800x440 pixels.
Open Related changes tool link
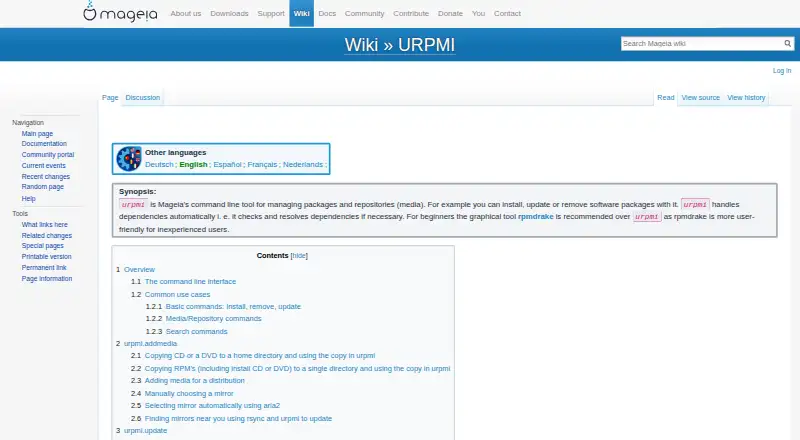click(46, 236)
